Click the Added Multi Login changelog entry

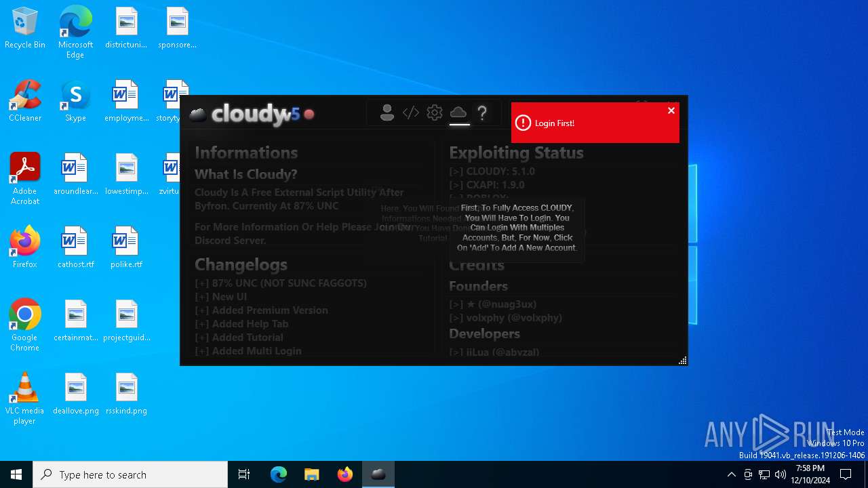[x=248, y=351]
